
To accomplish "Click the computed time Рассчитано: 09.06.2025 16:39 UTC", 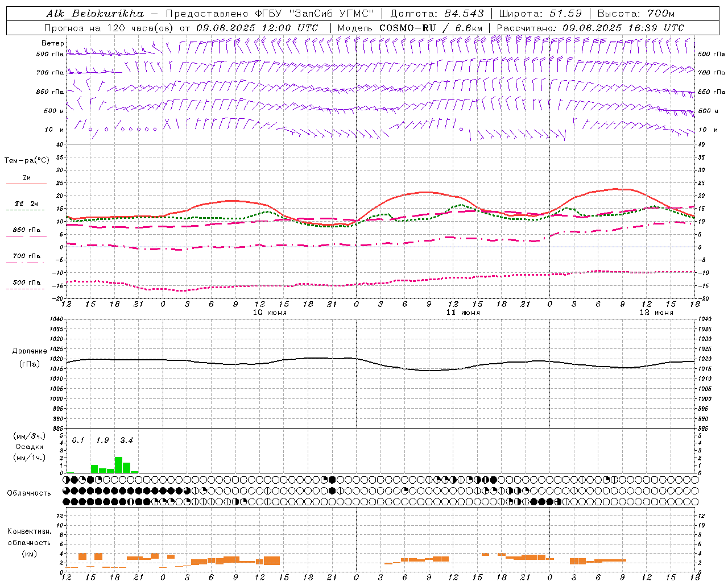I will 590,28.
